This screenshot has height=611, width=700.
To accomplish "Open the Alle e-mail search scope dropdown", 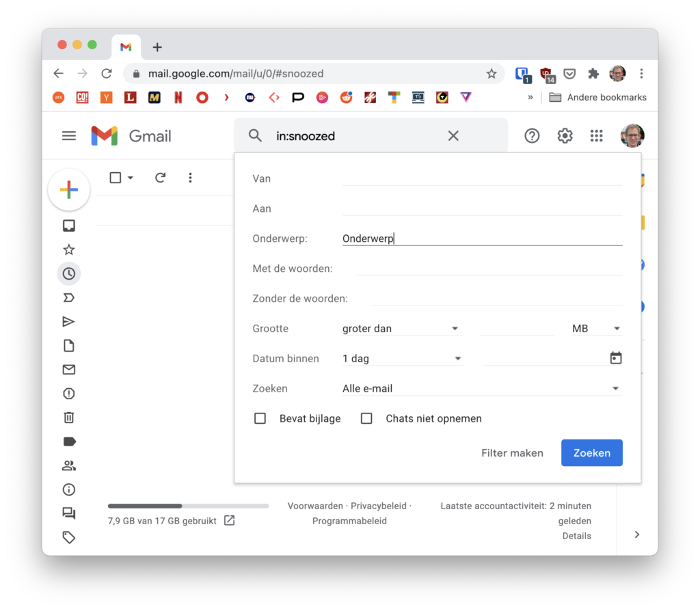I will coord(482,388).
